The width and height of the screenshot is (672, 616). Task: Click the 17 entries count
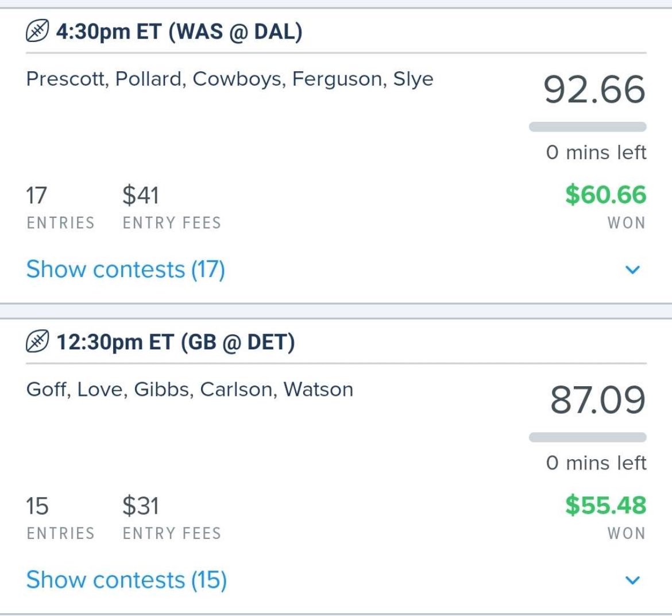36,196
